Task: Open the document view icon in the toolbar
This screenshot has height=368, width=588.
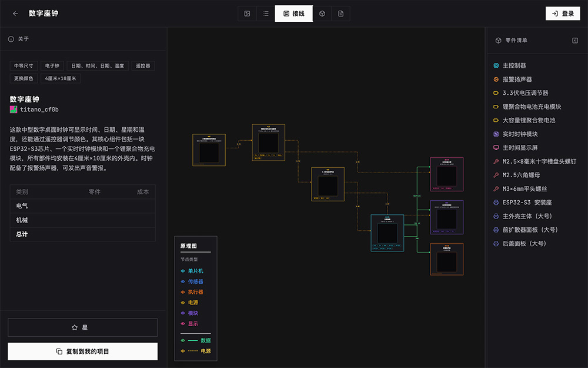Action: tap(341, 13)
